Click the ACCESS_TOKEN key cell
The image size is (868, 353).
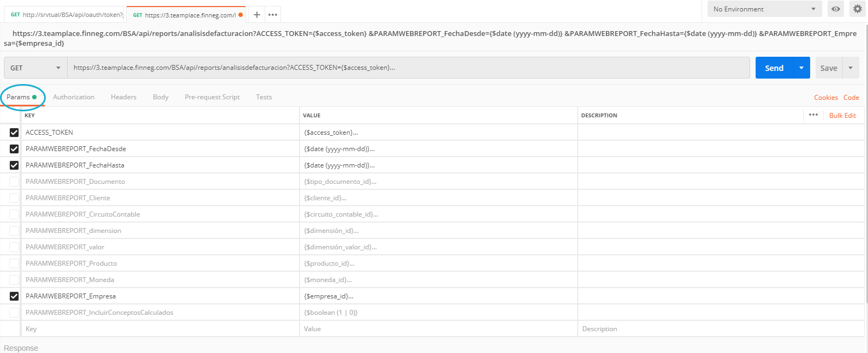[x=160, y=133]
